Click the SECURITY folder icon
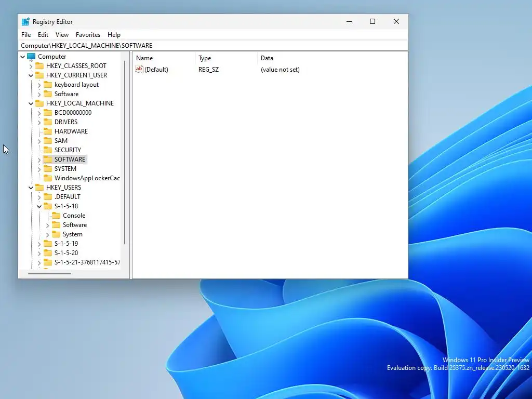The height and width of the screenshot is (399, 532). [x=48, y=150]
